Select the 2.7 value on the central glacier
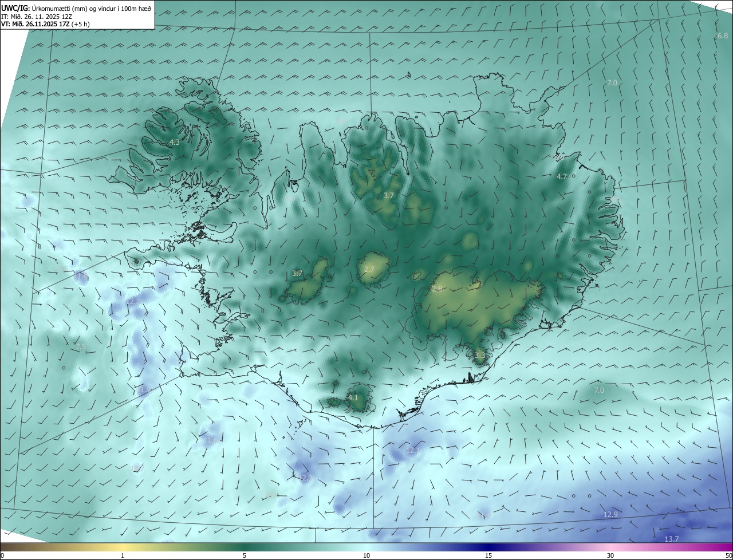733x560 pixels. (x=369, y=269)
